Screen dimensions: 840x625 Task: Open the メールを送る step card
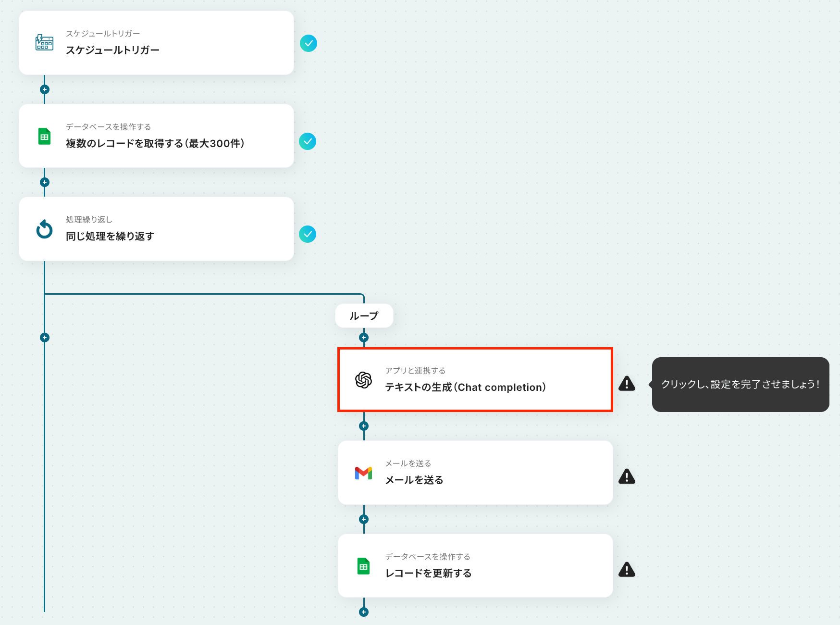[x=475, y=473]
